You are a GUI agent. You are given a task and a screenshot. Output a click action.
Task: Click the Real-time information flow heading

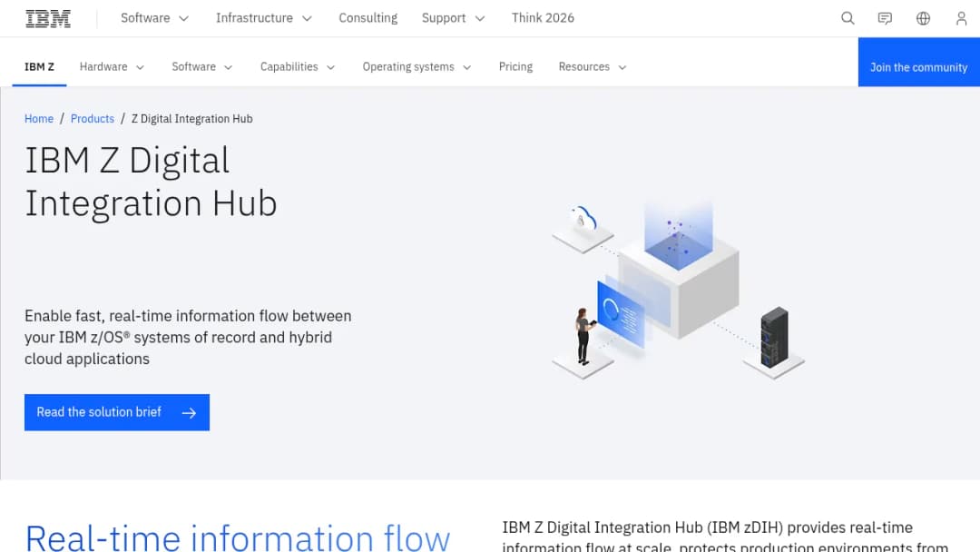coord(238,537)
